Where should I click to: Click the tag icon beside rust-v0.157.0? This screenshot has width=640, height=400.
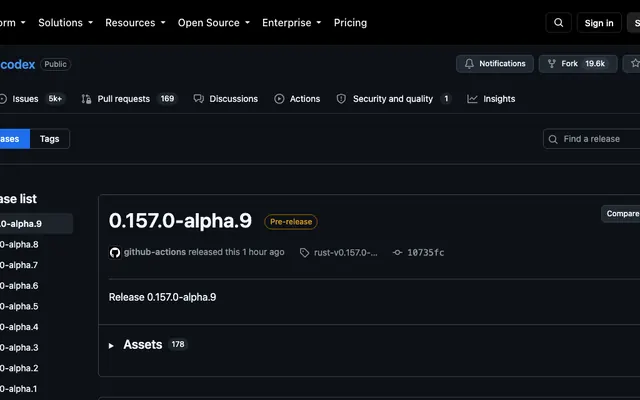pos(304,253)
